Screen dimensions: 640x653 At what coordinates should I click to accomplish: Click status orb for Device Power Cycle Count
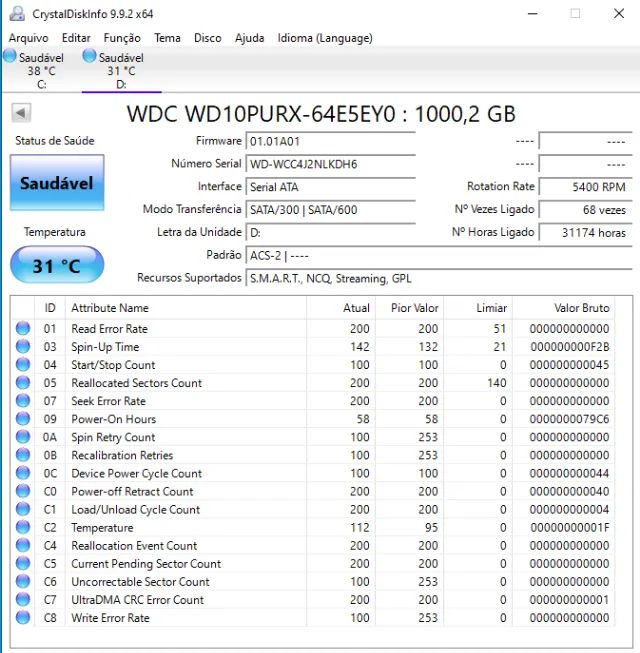(x=23, y=473)
